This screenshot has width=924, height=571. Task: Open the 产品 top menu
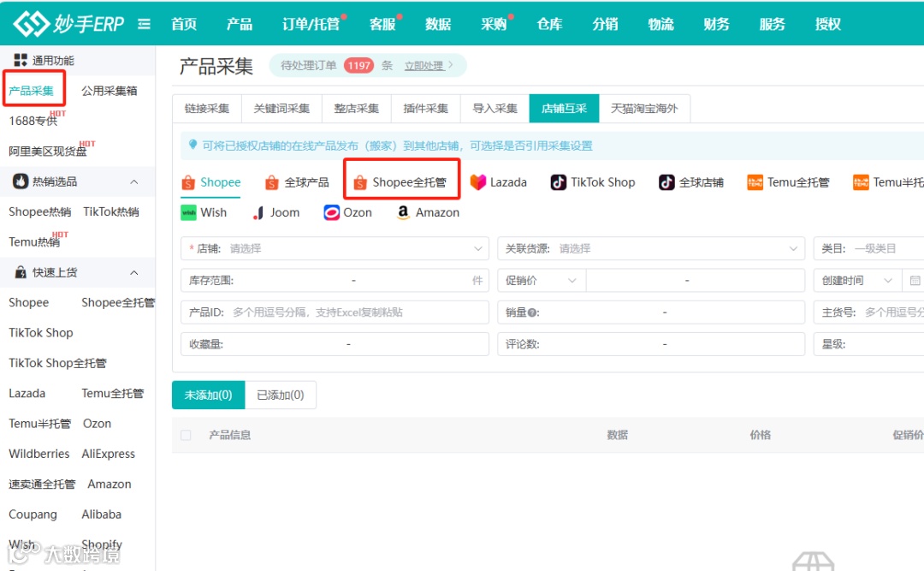(x=240, y=24)
